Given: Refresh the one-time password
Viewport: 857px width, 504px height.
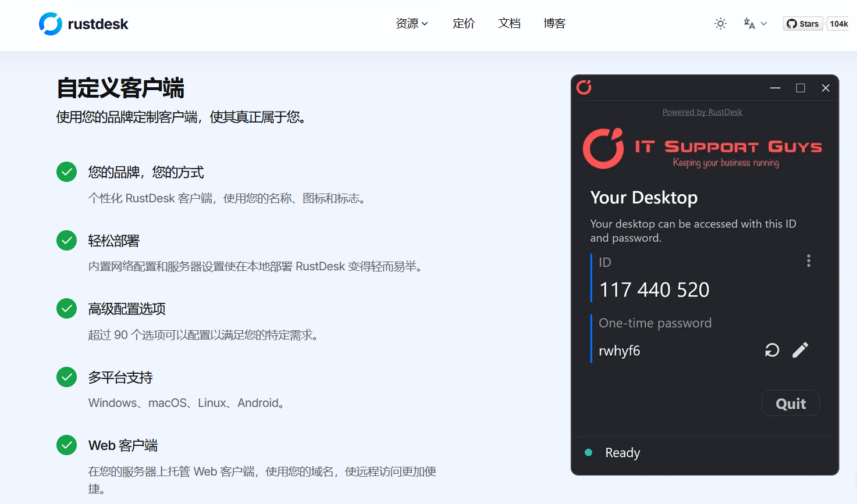Looking at the screenshot, I should pos(772,350).
